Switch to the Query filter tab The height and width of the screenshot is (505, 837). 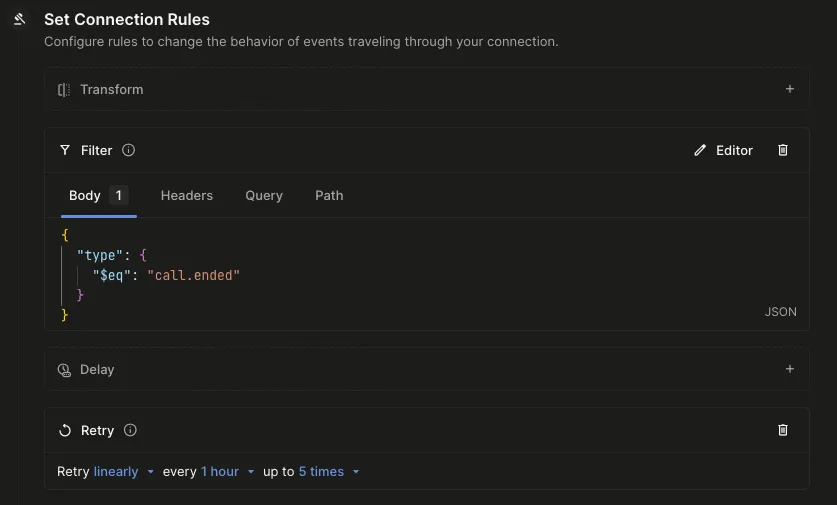coord(264,196)
